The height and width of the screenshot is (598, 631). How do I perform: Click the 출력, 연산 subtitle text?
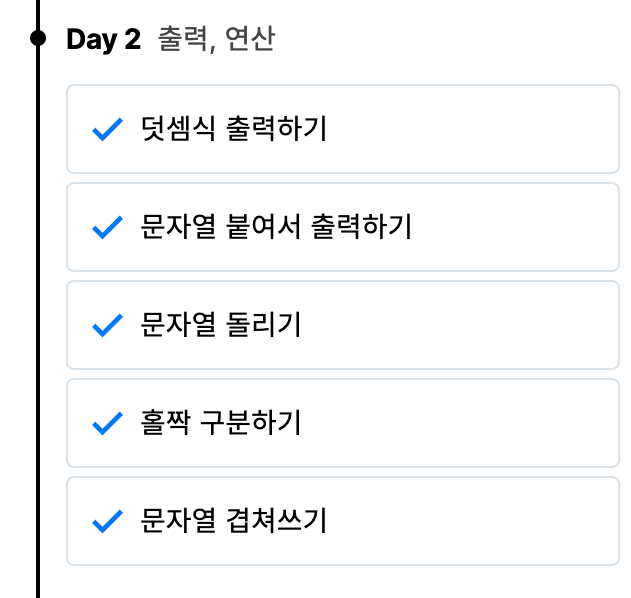click(216, 40)
